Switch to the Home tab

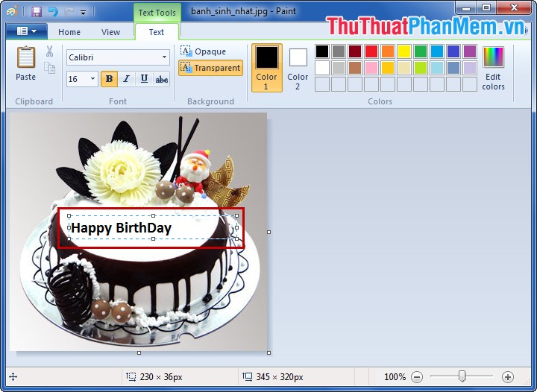point(69,32)
